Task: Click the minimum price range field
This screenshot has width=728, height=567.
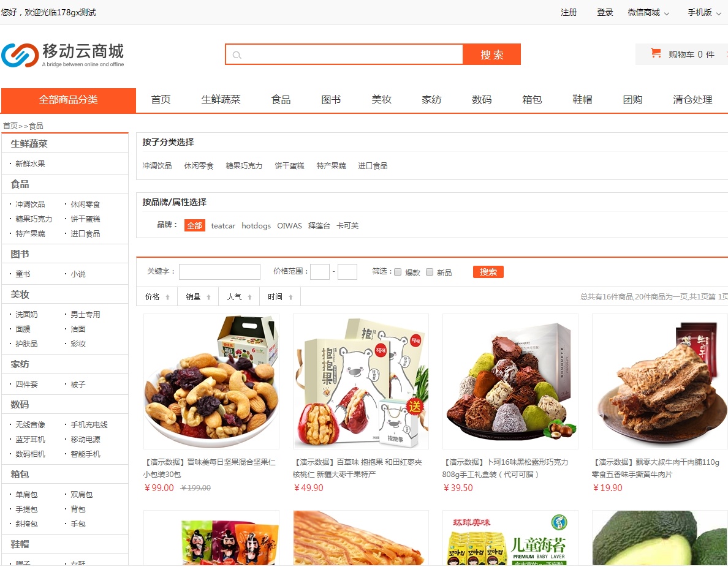Action: click(x=319, y=272)
